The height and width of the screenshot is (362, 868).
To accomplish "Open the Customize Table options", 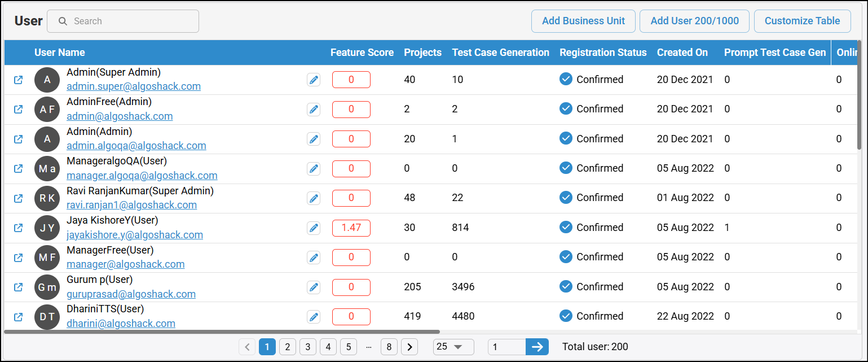I will coord(802,21).
